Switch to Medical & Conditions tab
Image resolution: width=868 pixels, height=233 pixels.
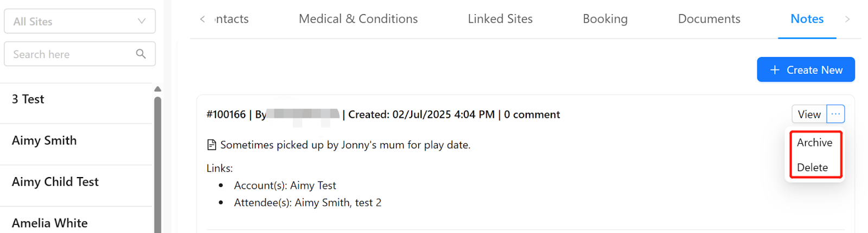[358, 19]
